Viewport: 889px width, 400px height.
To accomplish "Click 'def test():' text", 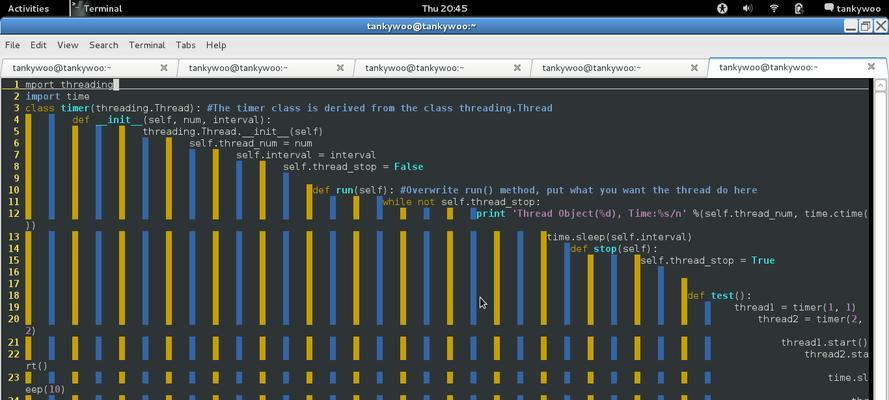I will 719,295.
